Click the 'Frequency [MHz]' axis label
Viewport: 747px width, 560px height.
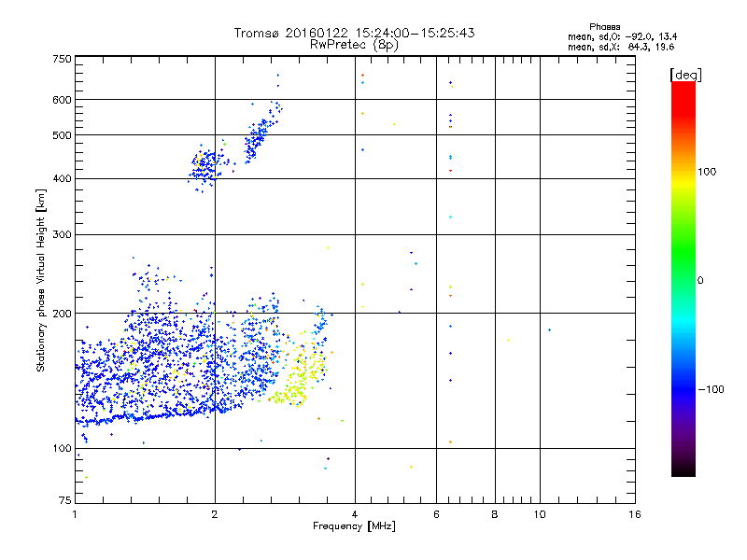[354, 526]
